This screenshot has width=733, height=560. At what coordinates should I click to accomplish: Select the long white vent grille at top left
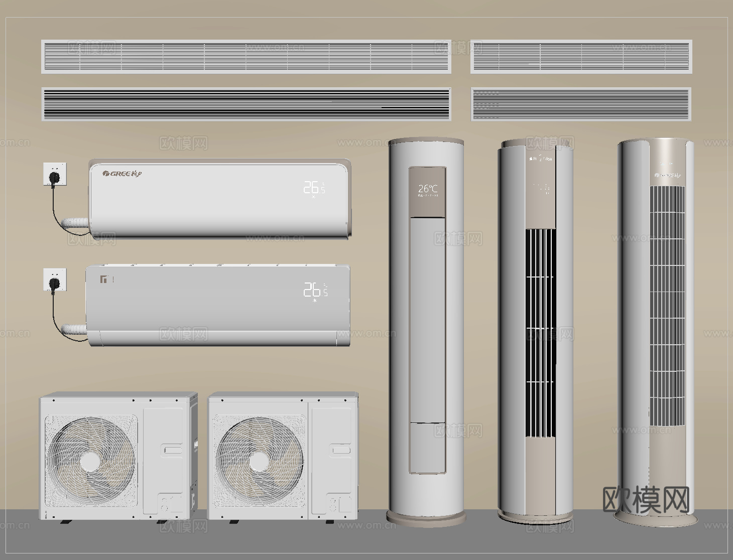point(246,57)
